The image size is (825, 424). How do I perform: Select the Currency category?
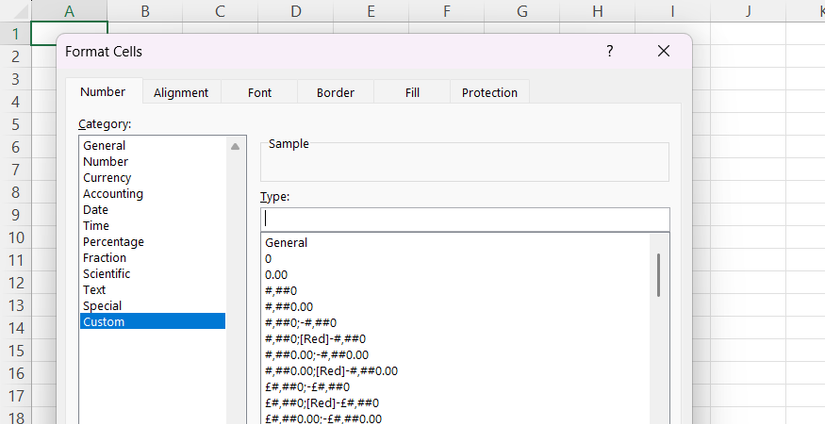[153, 178]
